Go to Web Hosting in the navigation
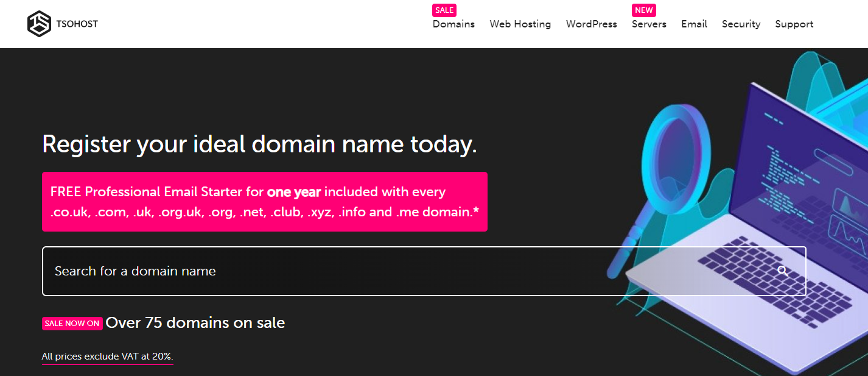This screenshot has width=868, height=376. (x=520, y=24)
